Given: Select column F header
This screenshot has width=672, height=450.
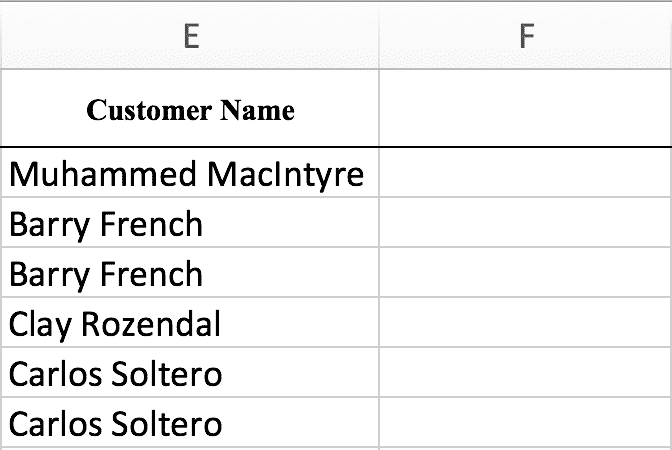Looking at the screenshot, I should tap(526, 35).
